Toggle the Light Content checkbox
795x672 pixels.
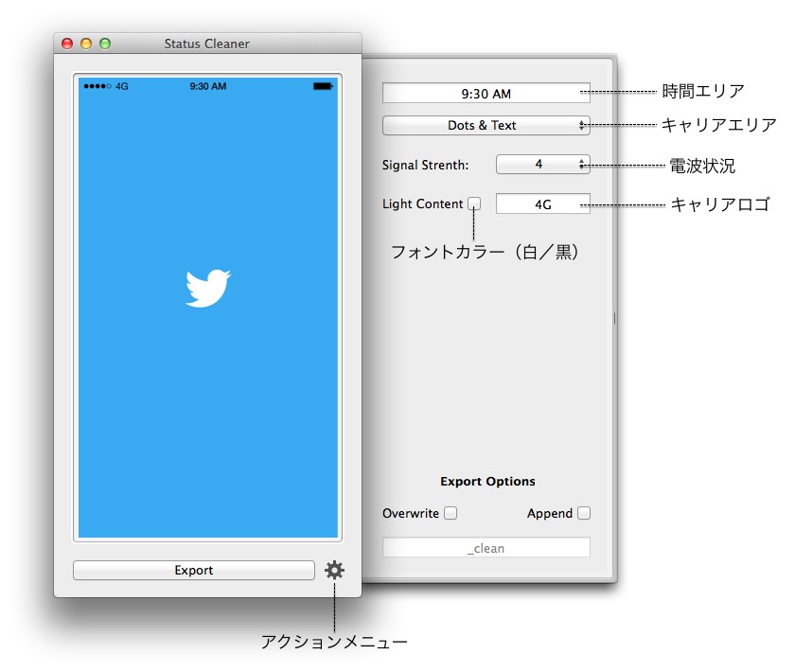click(x=474, y=203)
